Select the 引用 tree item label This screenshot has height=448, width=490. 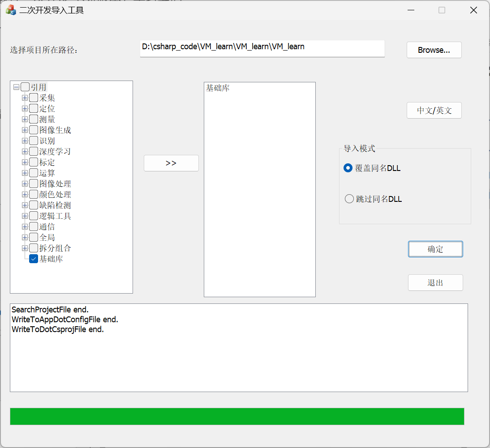tap(39, 87)
